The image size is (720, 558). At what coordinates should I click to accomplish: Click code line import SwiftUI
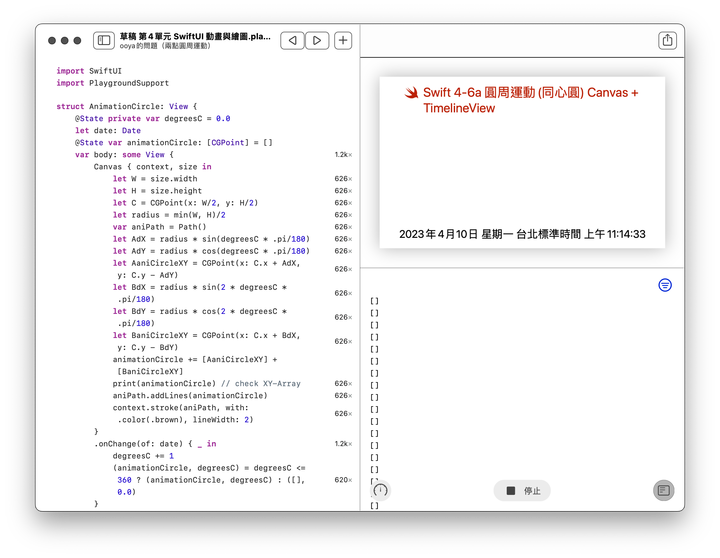pos(89,71)
